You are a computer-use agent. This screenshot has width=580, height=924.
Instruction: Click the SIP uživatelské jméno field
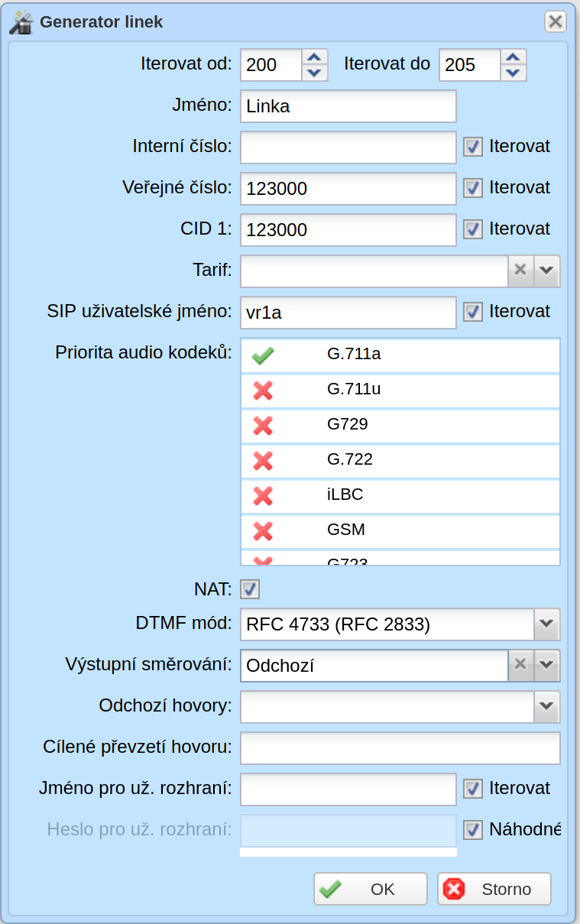coord(348,312)
